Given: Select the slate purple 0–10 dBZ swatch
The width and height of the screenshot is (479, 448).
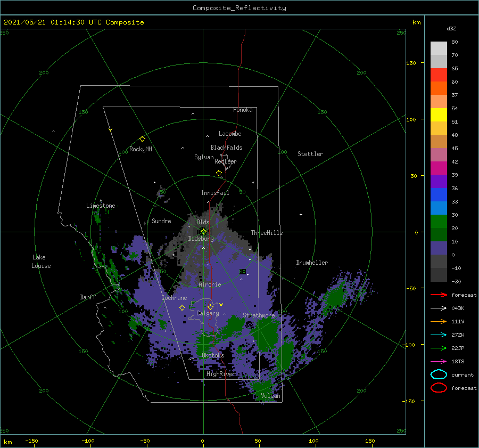Looking at the screenshot, I should click(439, 248).
